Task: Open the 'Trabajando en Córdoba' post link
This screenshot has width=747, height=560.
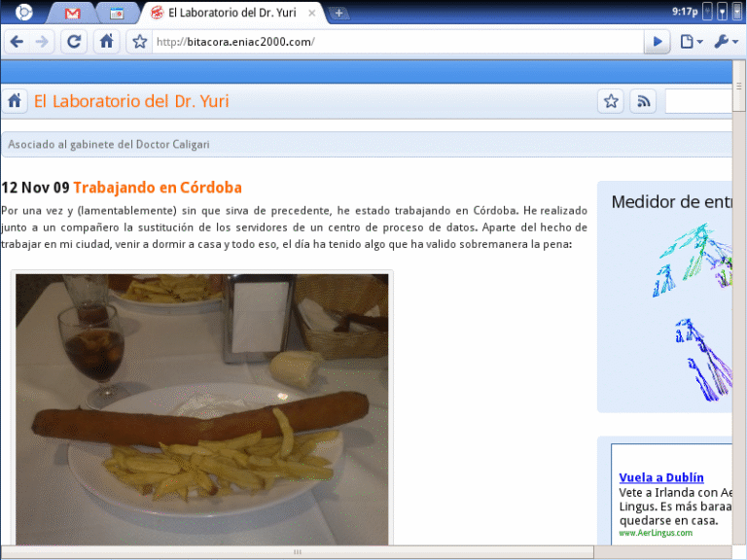Action: [x=157, y=188]
